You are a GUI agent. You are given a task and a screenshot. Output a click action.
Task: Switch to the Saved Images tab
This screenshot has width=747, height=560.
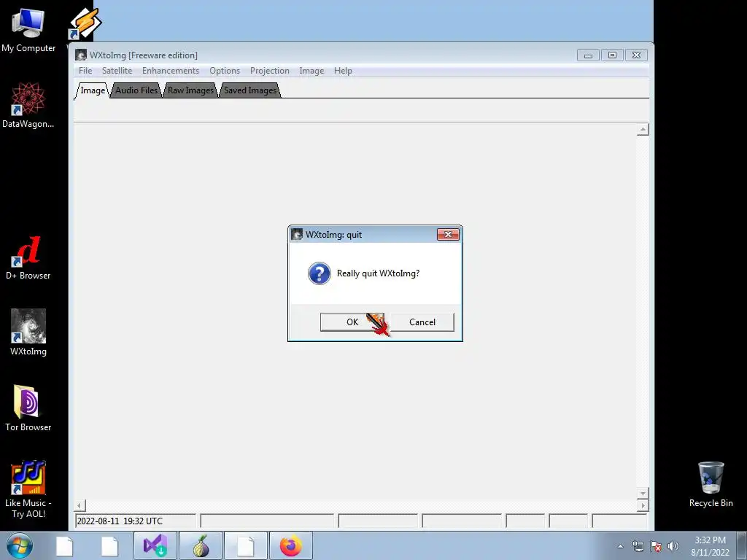(x=250, y=90)
